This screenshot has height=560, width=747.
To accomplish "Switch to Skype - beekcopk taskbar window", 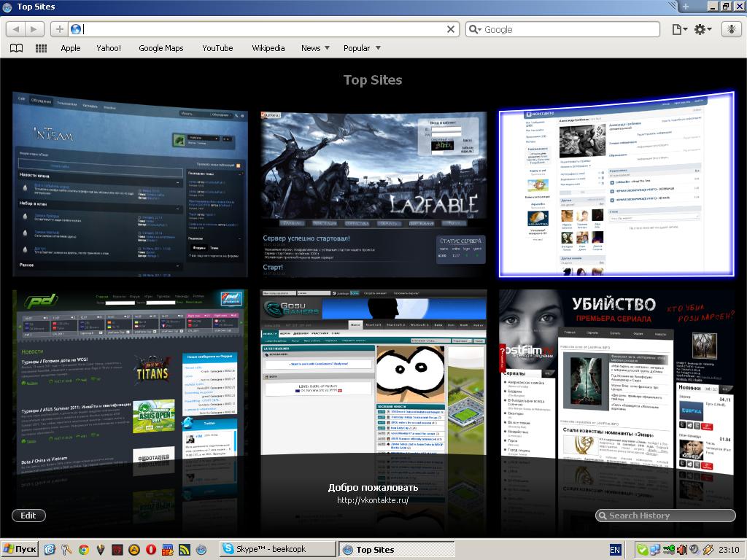I will pos(278,549).
